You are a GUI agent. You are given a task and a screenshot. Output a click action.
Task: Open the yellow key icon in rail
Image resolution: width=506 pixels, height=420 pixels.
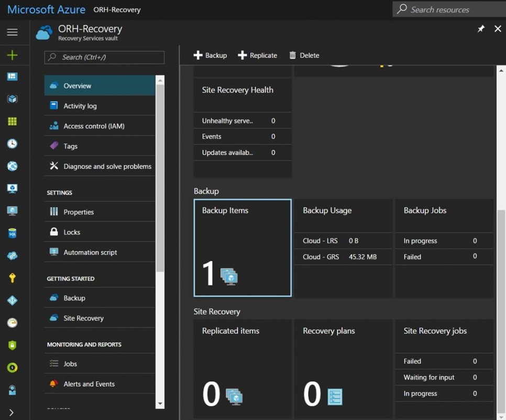click(x=12, y=278)
